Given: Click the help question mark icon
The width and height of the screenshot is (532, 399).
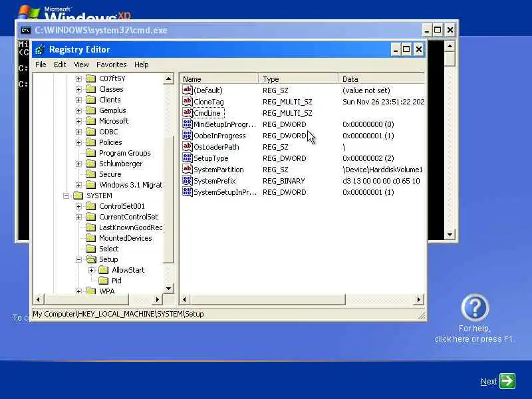Looking at the screenshot, I should [475, 307].
